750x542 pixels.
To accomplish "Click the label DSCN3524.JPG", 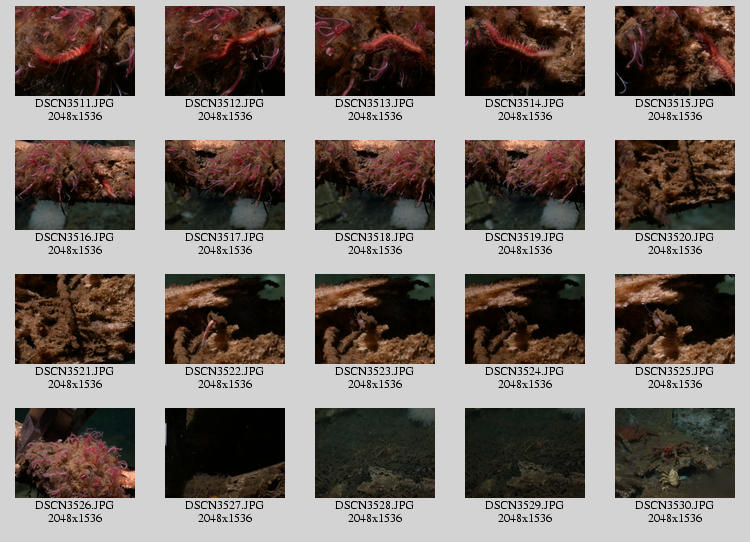I will (x=525, y=371).
